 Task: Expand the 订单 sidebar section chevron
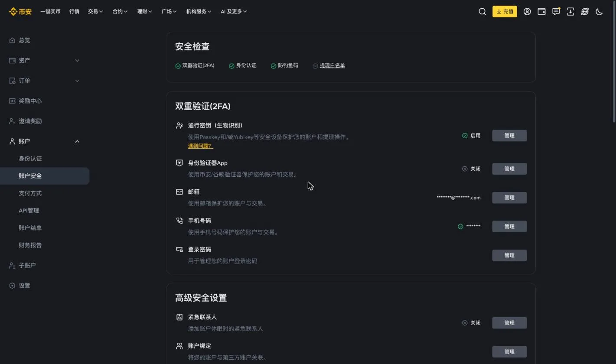tap(77, 81)
